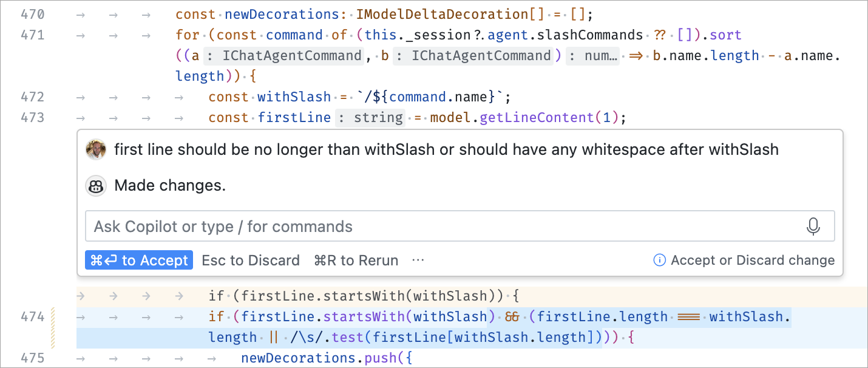Start voice input with the microphone icon
The image size is (868, 368).
pos(813,226)
